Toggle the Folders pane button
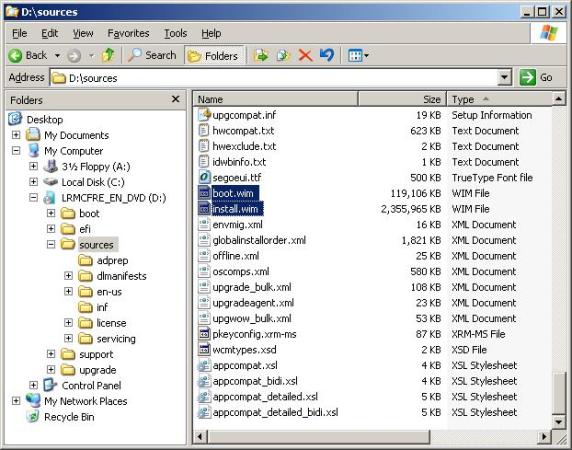The height and width of the screenshot is (450, 572). tap(214, 56)
